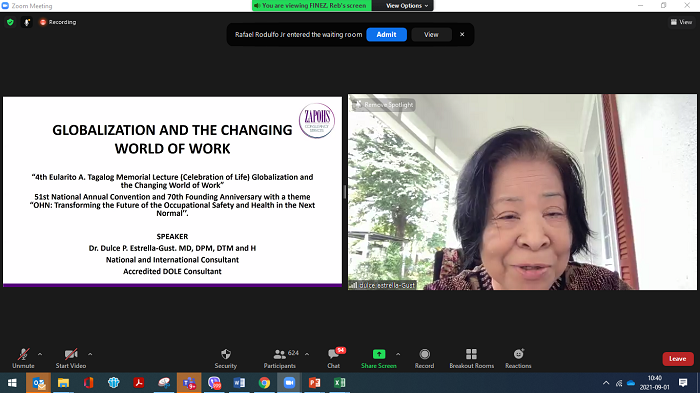Click the network icon in system tray

point(619,383)
